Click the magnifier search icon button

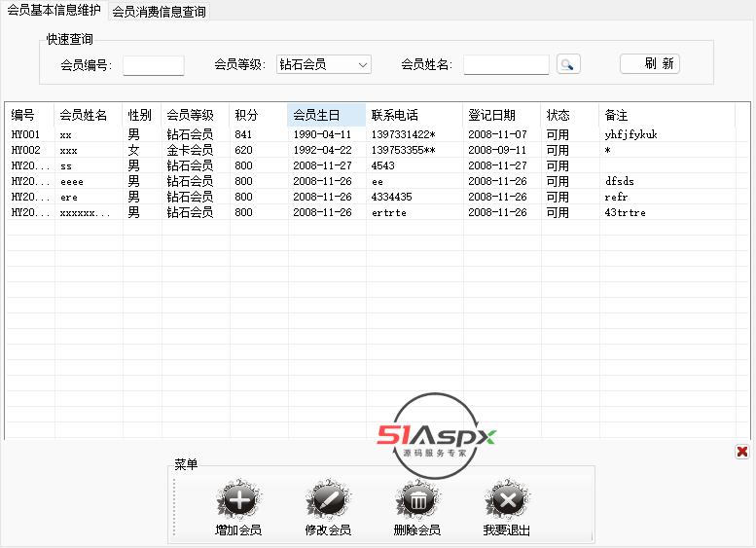(568, 64)
